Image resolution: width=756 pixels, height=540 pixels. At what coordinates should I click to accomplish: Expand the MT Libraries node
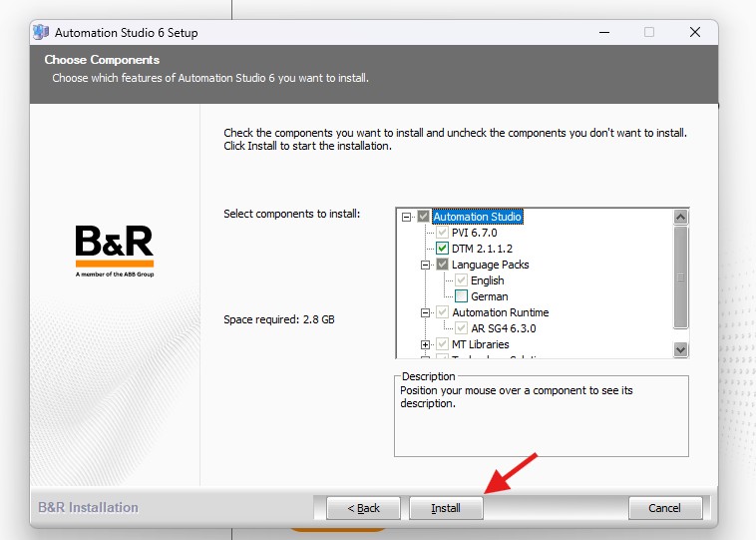click(x=425, y=344)
